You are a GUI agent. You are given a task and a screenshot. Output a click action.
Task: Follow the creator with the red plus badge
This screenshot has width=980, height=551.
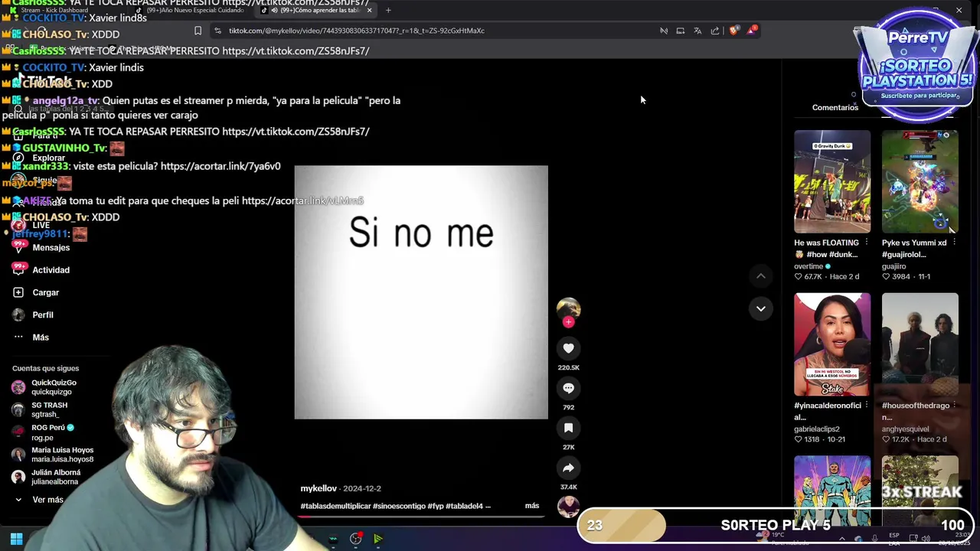568,322
